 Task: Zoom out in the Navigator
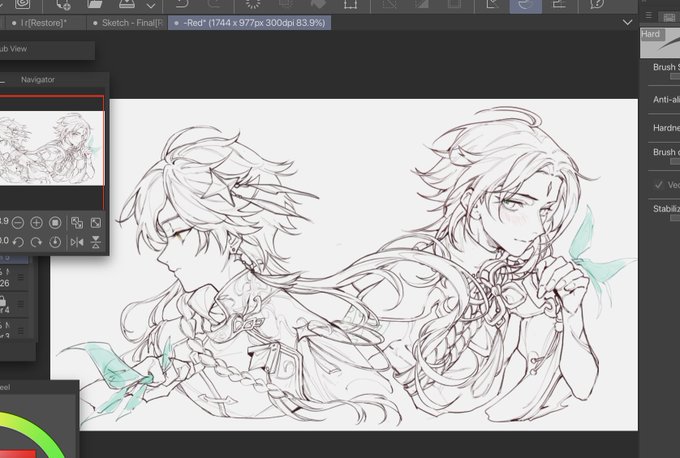tap(18, 223)
